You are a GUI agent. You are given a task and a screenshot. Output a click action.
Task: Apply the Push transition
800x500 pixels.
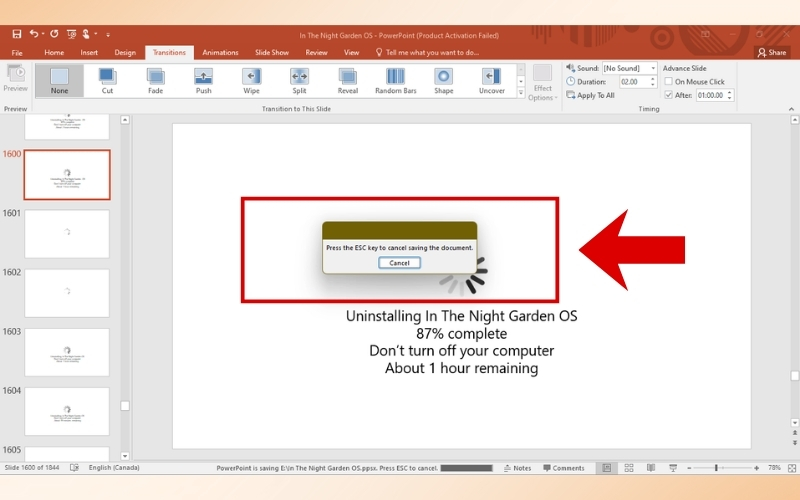(203, 81)
